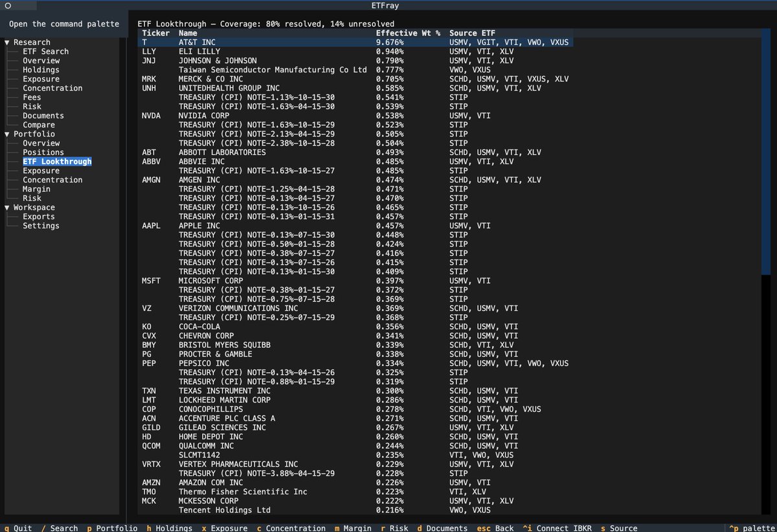Image resolution: width=777 pixels, height=532 pixels.
Task: Click the s Source footer shortcut
Action: point(620,528)
